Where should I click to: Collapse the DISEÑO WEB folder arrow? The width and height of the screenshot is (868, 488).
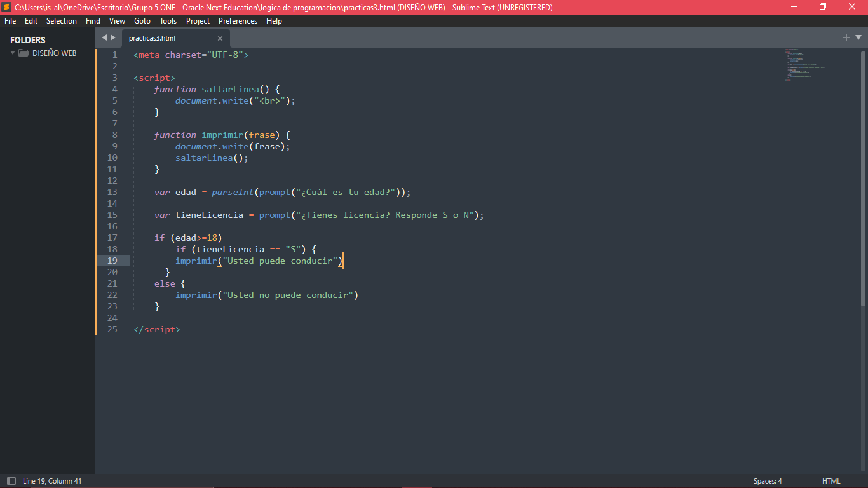[13, 53]
